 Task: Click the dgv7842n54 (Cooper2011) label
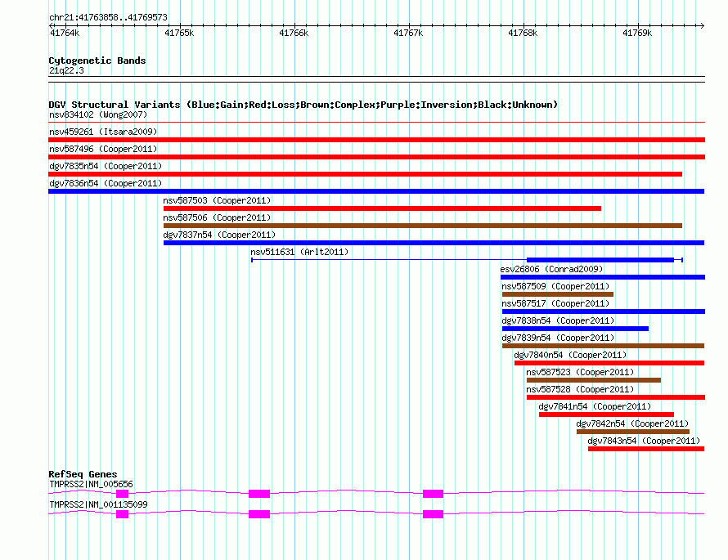[632, 423]
